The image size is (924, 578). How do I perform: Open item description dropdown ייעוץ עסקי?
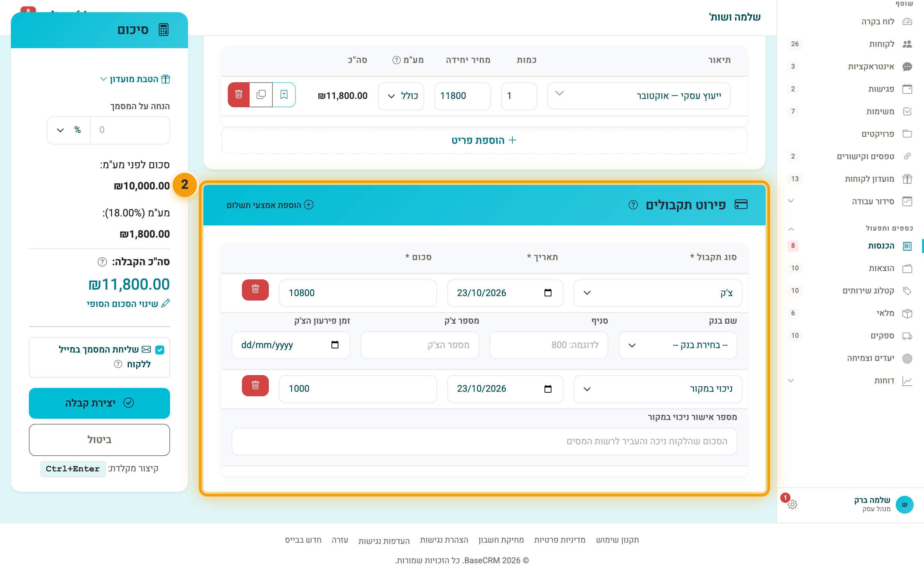point(639,96)
